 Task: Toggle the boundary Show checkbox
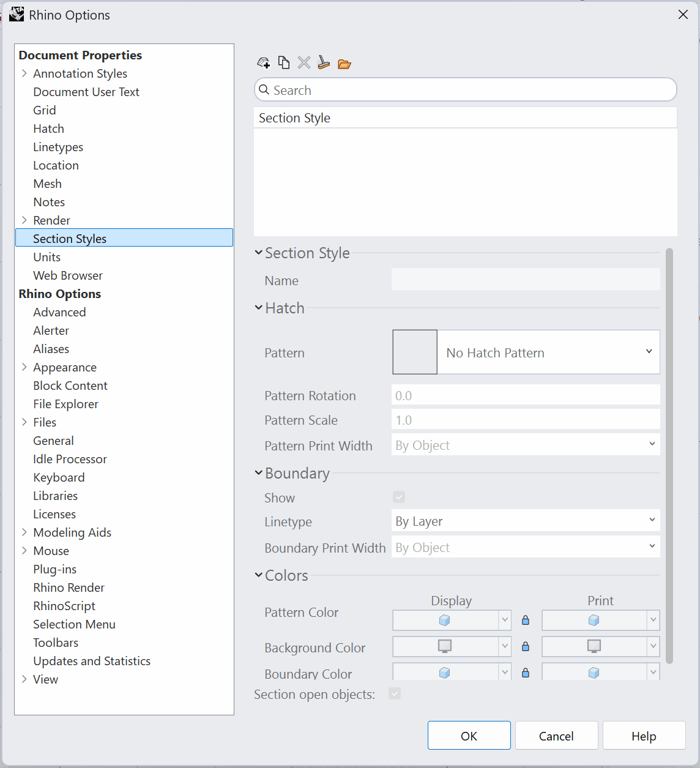coord(399,497)
